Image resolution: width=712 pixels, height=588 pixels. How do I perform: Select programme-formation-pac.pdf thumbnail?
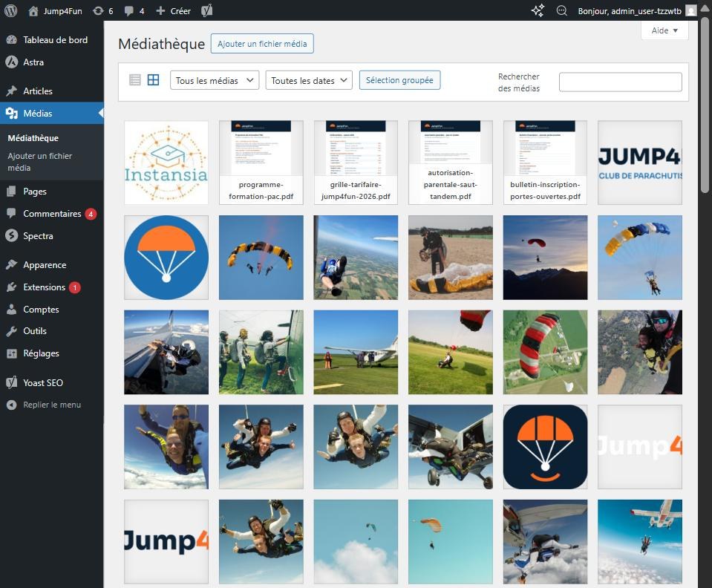tap(261, 163)
